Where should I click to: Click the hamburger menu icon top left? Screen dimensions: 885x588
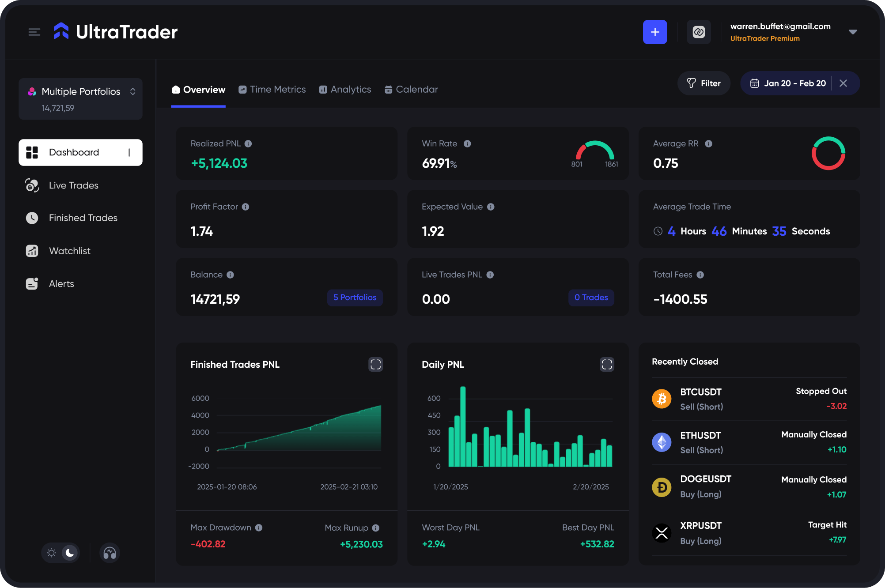click(x=34, y=32)
